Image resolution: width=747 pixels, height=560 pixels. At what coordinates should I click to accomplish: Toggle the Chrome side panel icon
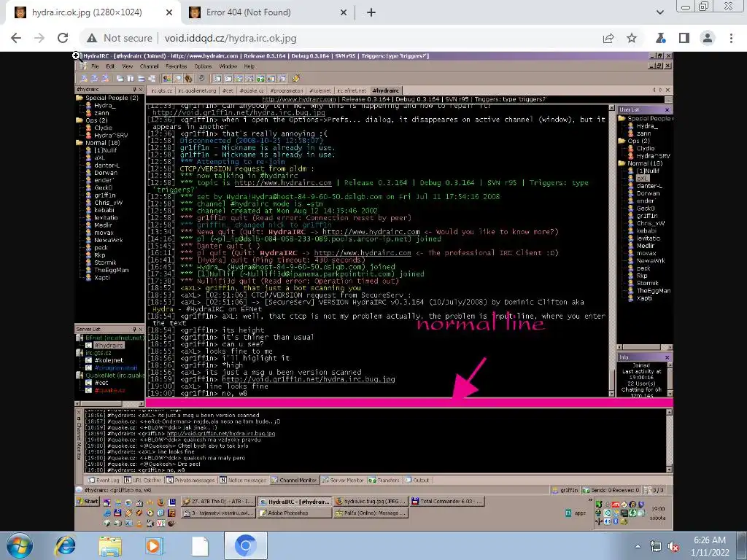[x=684, y=38]
